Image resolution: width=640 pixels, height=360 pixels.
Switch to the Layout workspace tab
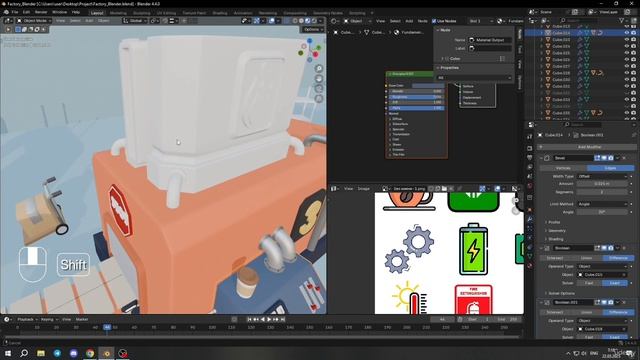click(97, 13)
